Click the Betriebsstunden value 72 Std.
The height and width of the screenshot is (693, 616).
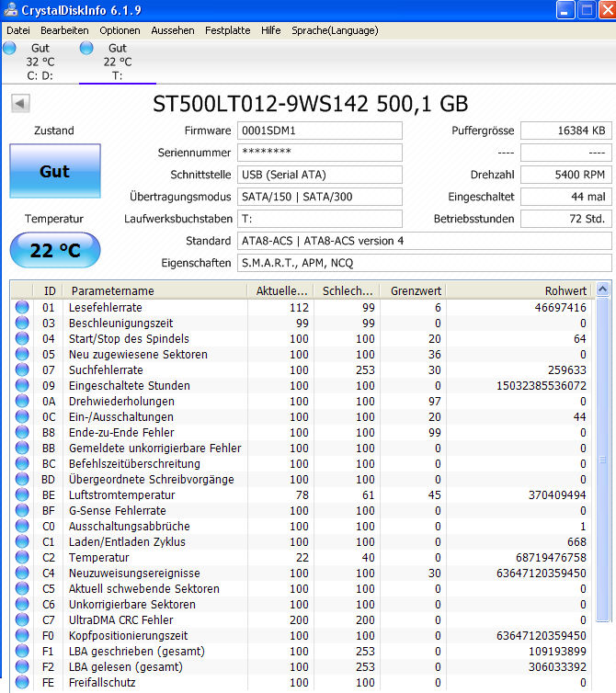566,219
